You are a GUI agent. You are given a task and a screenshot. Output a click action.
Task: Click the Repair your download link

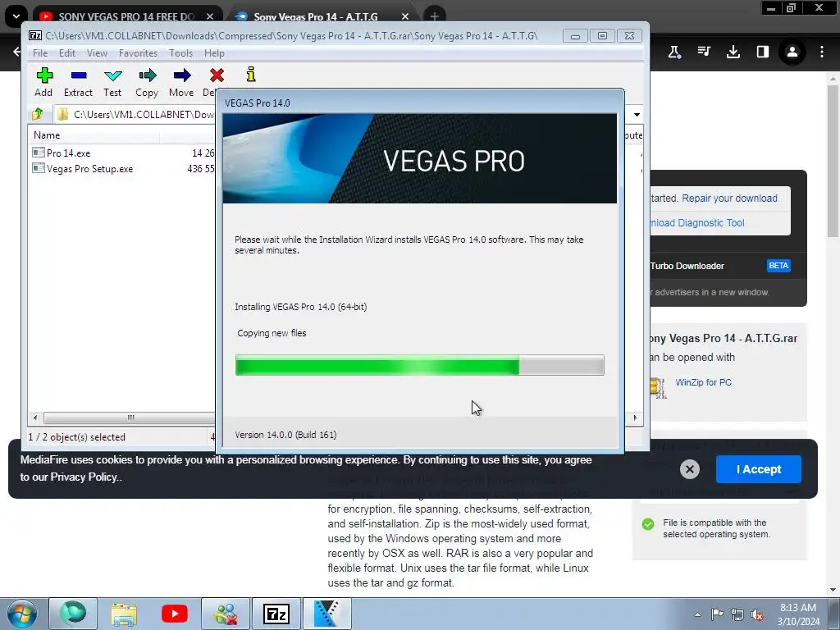pyautogui.click(x=729, y=199)
